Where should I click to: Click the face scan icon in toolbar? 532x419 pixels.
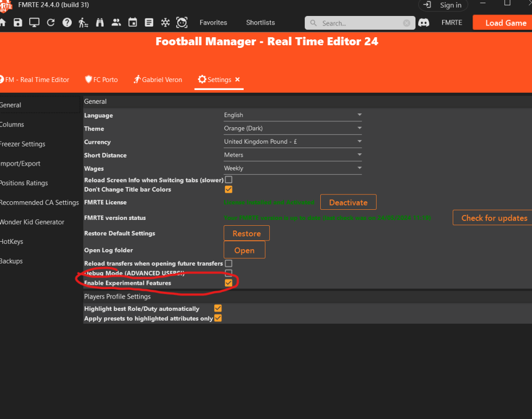182,22
